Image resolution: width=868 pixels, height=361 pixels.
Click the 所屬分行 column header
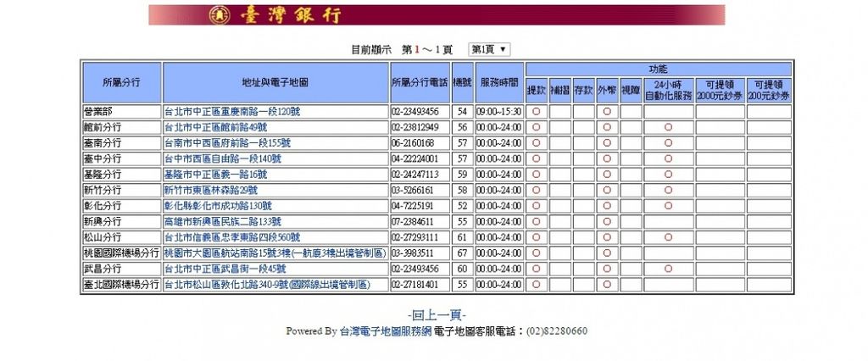pyautogui.click(x=122, y=82)
